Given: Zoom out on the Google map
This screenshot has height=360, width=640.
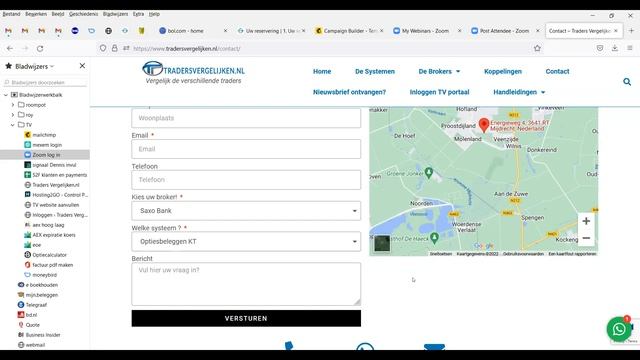Looking at the screenshot, I should point(586,238).
